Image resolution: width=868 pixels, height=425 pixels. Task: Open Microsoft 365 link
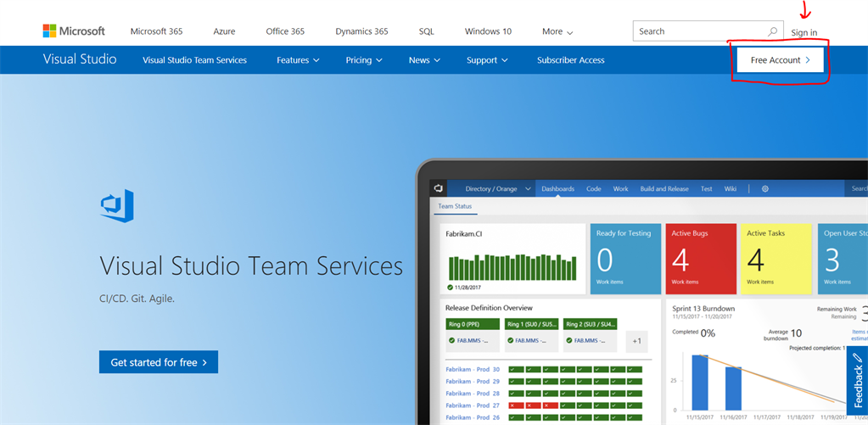click(156, 31)
